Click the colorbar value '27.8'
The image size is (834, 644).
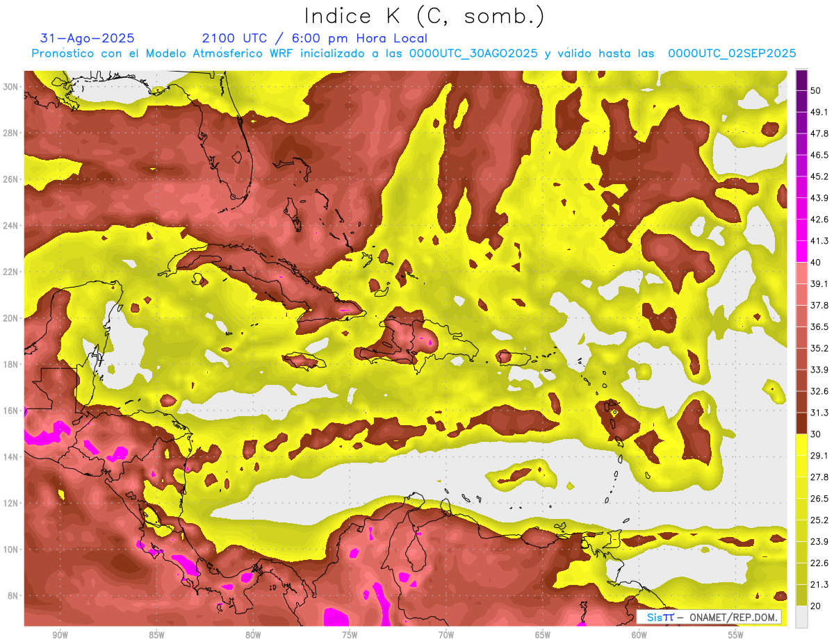tap(819, 478)
